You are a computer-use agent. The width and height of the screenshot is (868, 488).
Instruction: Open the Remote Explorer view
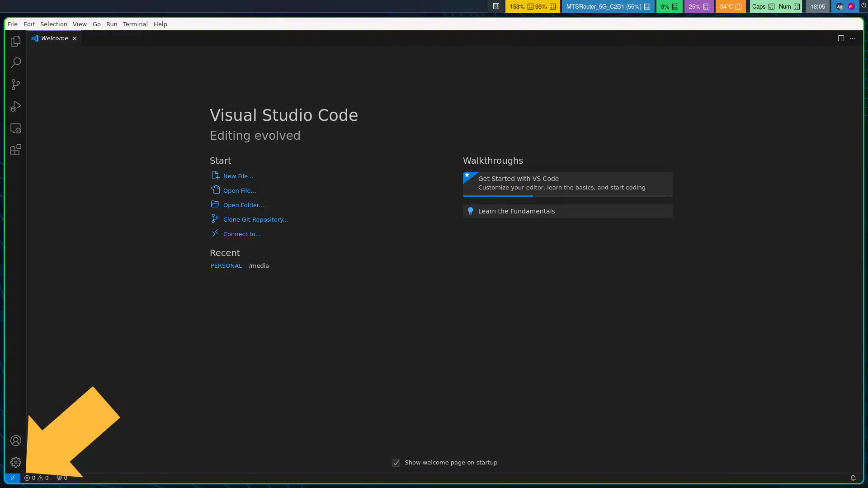coord(16,128)
